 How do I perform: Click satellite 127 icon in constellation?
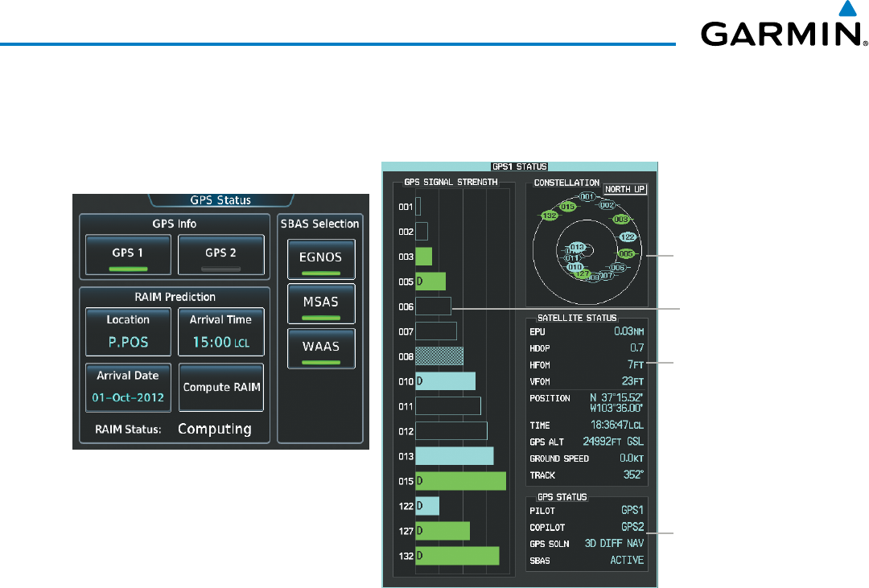(583, 273)
